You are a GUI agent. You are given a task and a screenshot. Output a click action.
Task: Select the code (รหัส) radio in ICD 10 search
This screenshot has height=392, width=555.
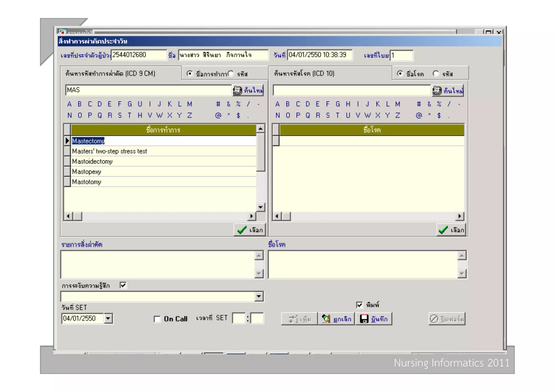point(435,74)
